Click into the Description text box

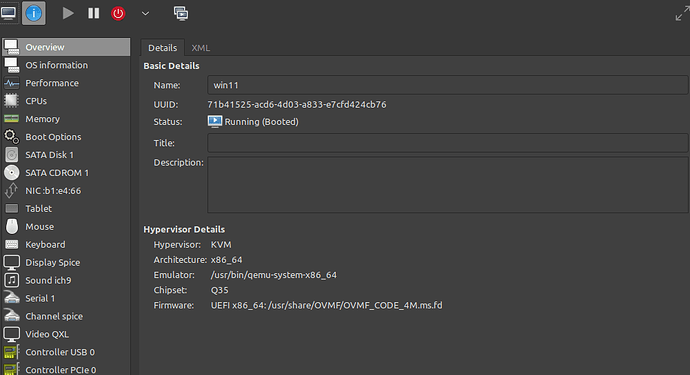tap(448, 185)
